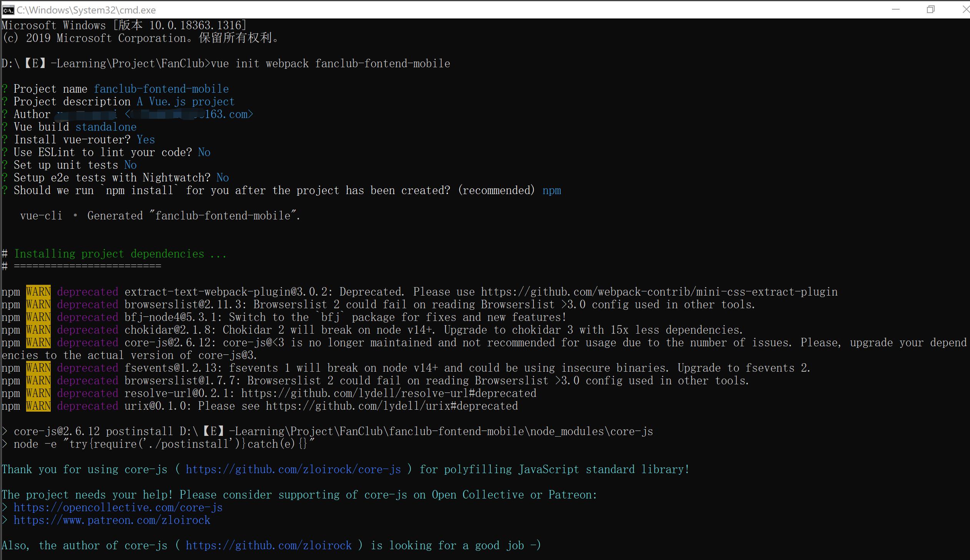This screenshot has width=970, height=560.
Task: Click 'Installing project dependencies ...' text
Action: tap(120, 254)
